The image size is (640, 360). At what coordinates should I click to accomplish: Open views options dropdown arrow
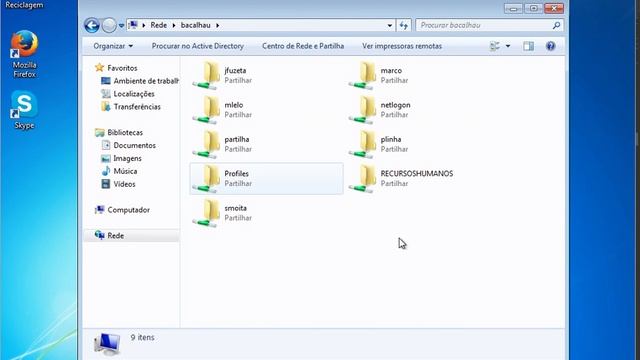tap(508, 46)
